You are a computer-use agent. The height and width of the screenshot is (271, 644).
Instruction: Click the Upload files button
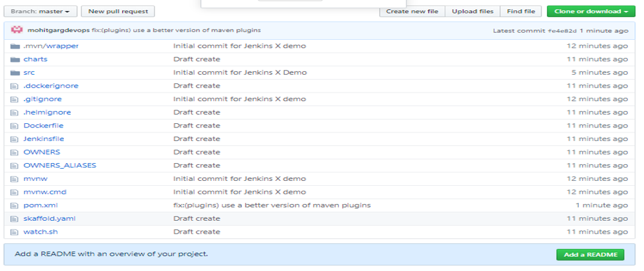tap(473, 11)
